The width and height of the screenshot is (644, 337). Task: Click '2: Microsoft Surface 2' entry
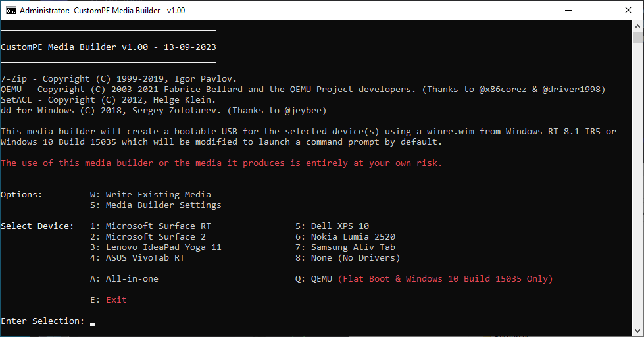[148, 237]
